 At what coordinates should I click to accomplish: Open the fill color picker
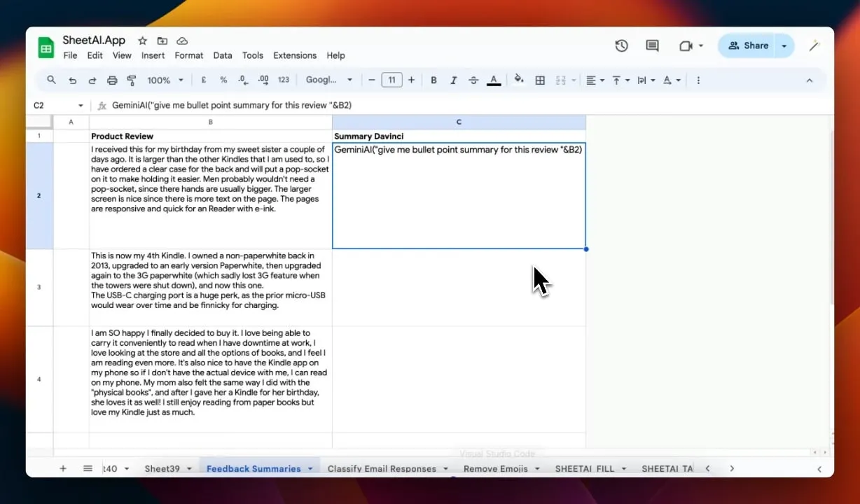[x=519, y=80]
